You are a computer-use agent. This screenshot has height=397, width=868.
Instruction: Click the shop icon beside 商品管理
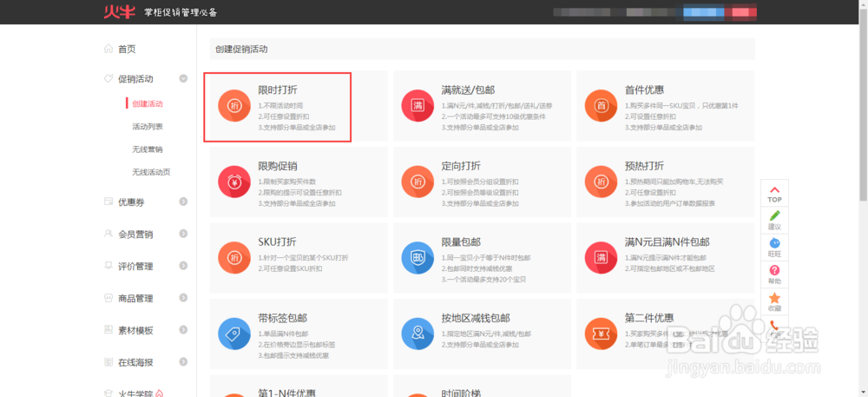coord(108,298)
